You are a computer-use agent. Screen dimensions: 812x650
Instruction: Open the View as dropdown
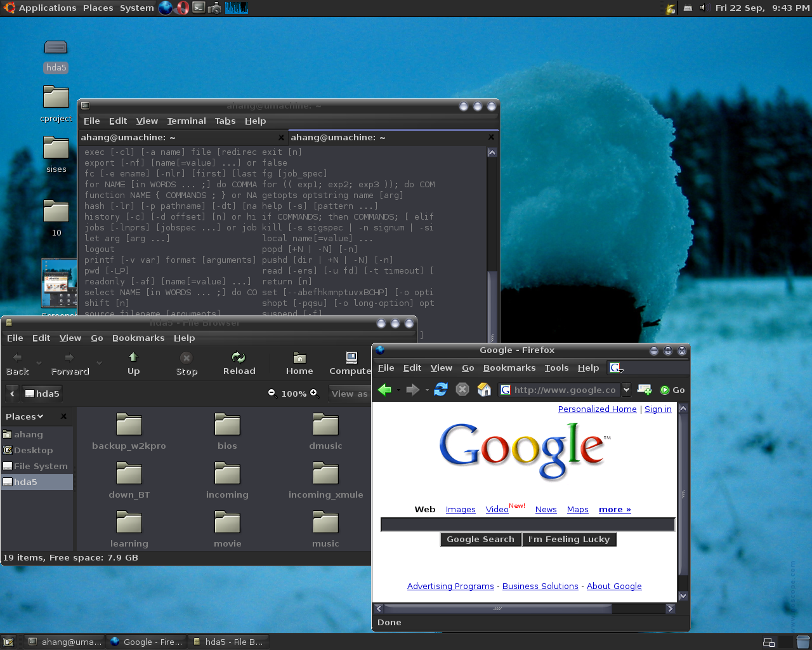coord(350,394)
